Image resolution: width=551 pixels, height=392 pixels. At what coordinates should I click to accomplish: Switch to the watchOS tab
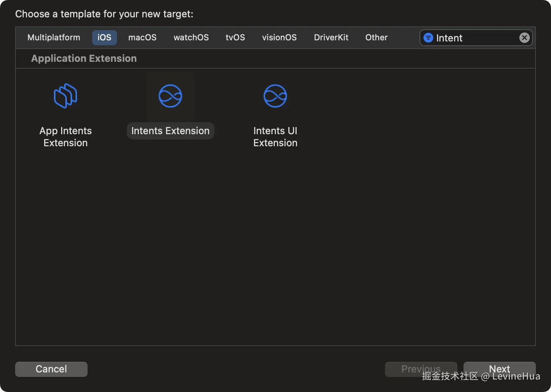[191, 38]
